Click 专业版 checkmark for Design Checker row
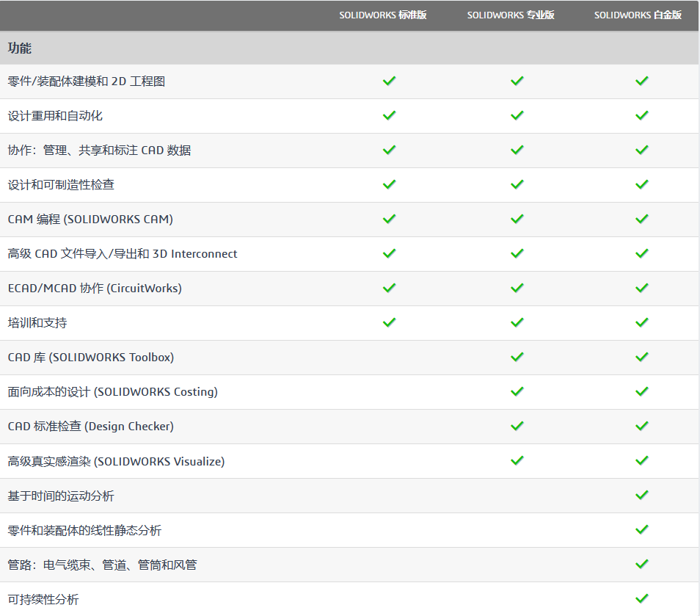 tap(517, 426)
